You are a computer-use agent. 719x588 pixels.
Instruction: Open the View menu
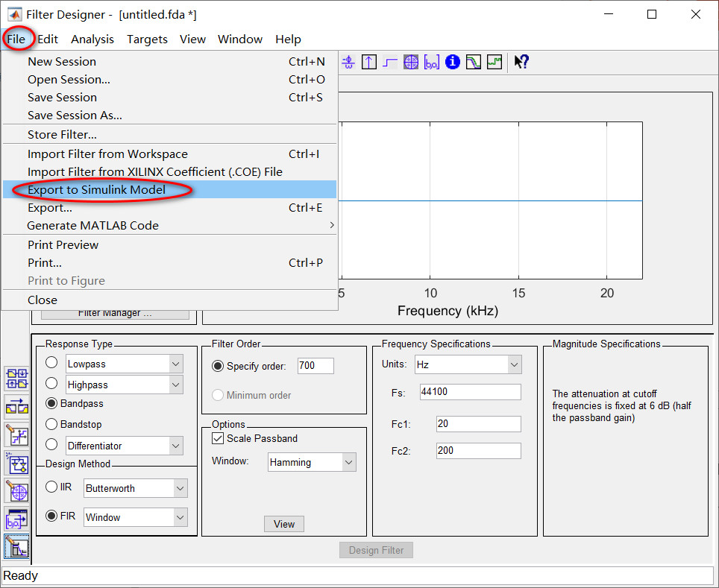[x=192, y=39]
